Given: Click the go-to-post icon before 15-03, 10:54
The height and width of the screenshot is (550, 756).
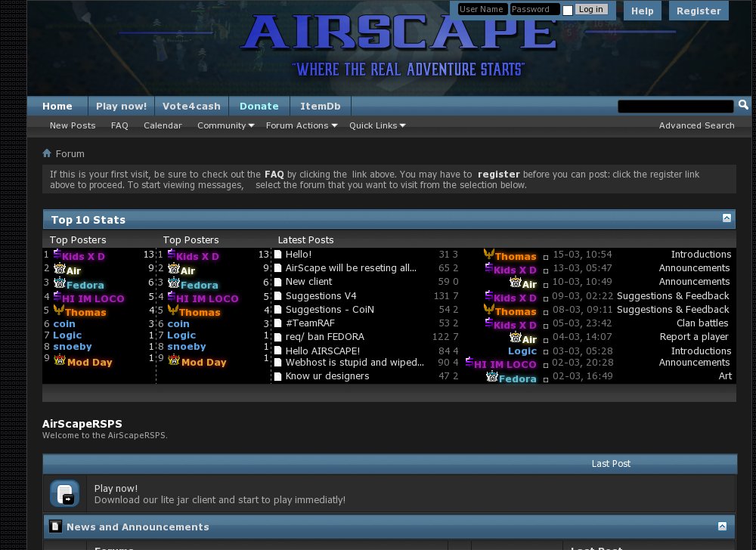Looking at the screenshot, I should tap(545, 257).
